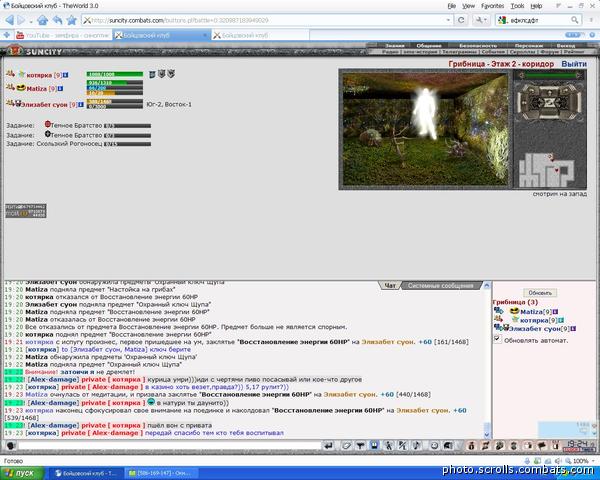Click player name Matiza in party list
This screenshot has width=600, height=480.
tap(37, 89)
